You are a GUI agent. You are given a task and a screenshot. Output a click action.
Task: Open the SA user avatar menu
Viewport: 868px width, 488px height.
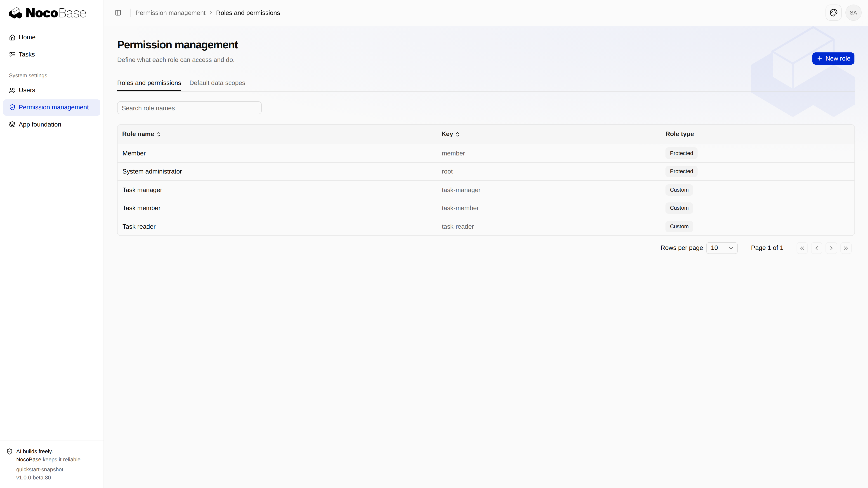pyautogui.click(x=853, y=13)
